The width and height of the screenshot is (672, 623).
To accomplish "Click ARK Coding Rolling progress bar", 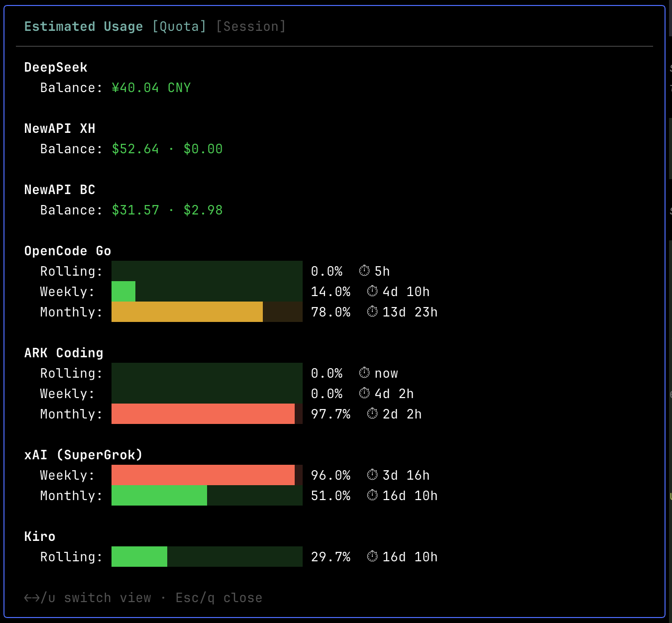I will [x=207, y=373].
